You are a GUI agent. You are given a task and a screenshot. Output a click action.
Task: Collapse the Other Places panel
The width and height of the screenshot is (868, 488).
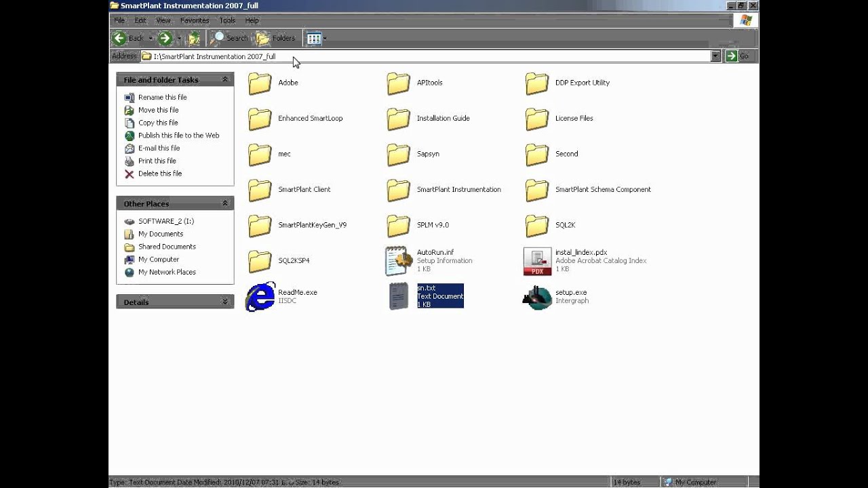225,203
